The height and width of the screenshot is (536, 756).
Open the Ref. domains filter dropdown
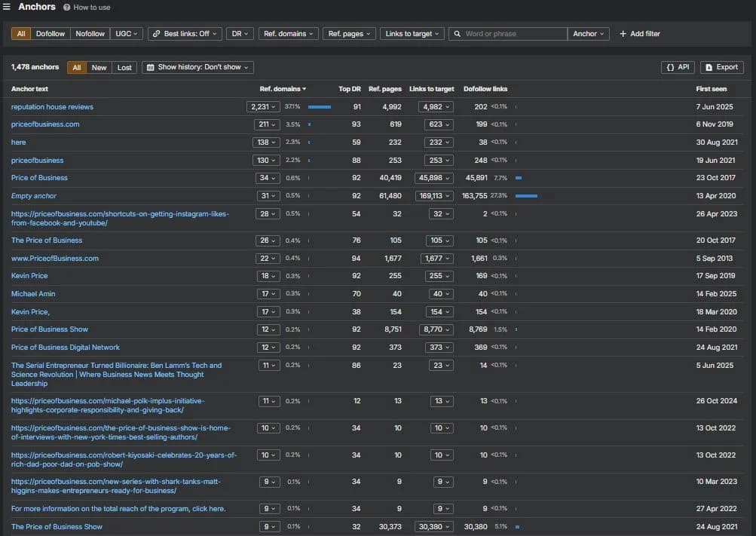coord(289,34)
